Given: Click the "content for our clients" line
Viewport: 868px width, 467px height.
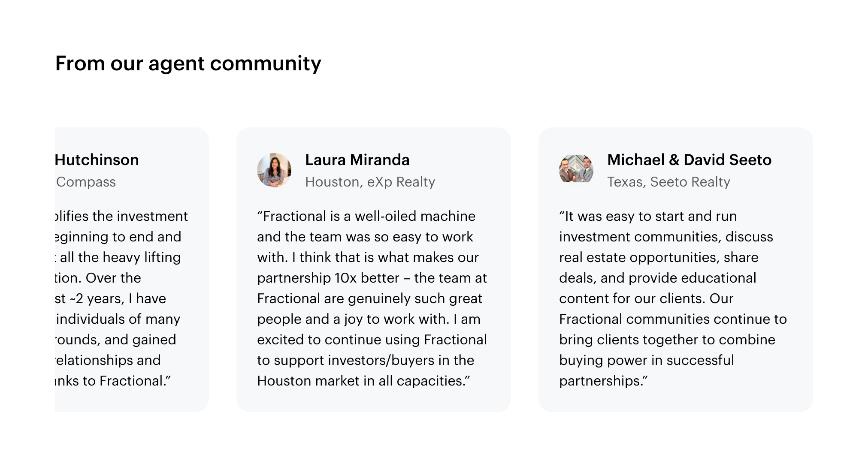Looking at the screenshot, I should pos(646,298).
